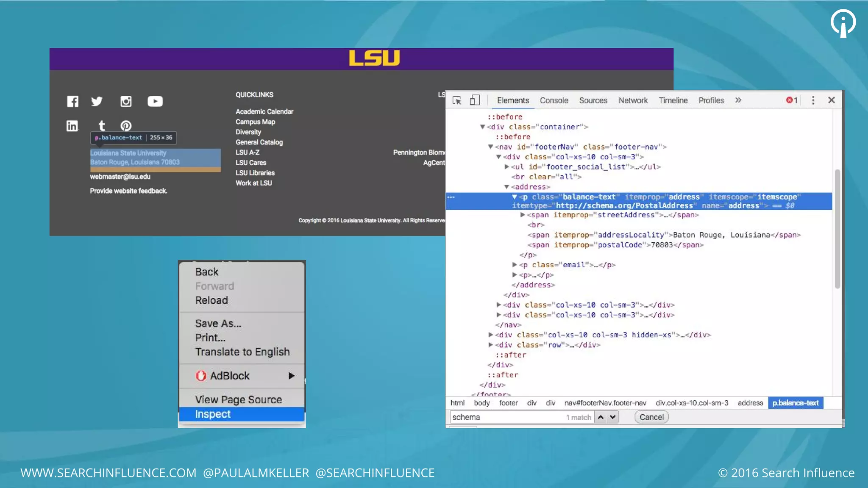This screenshot has height=488, width=868.
Task: Select Inspect from the context menu
Action: coord(213,414)
